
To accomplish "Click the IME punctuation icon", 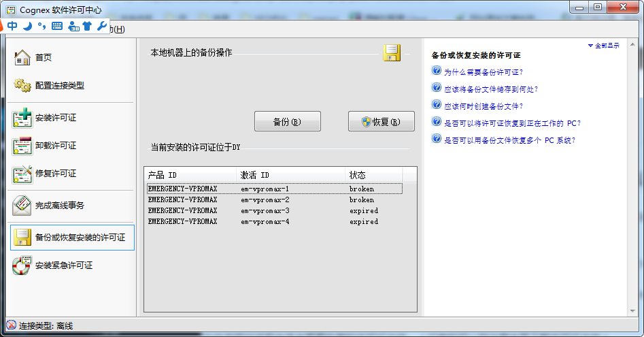I will (x=42, y=27).
